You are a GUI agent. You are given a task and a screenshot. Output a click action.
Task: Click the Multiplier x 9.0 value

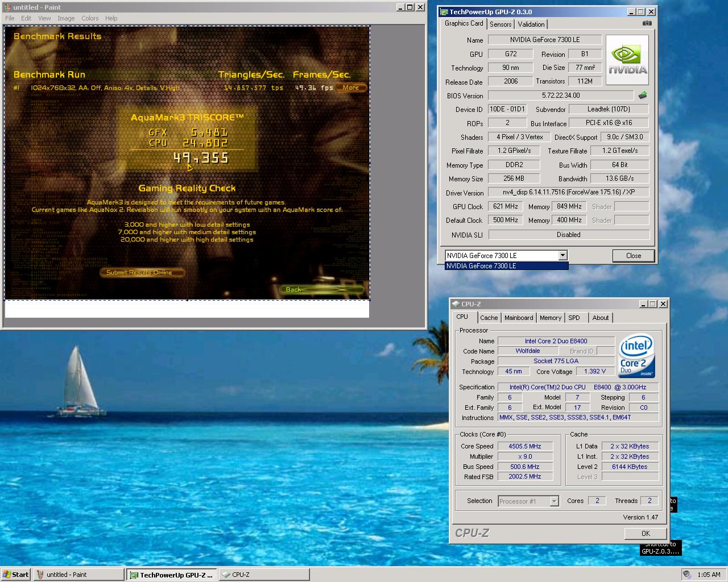click(x=525, y=456)
